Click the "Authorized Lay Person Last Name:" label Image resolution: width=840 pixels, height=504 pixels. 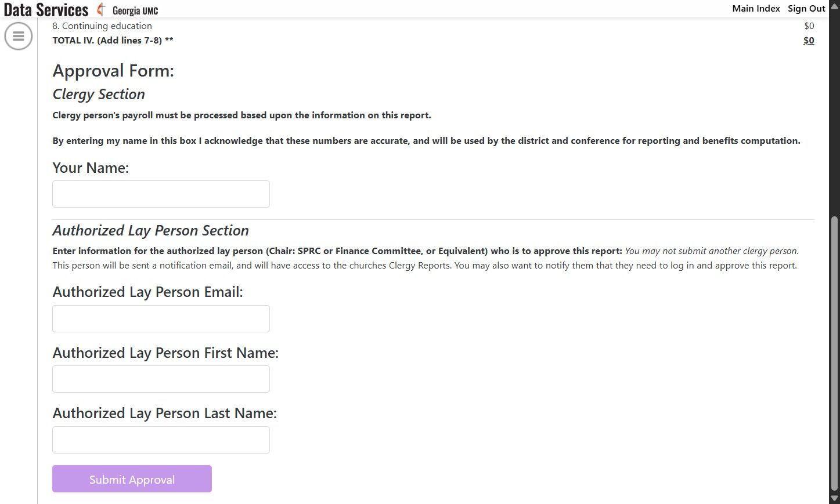[x=164, y=413]
